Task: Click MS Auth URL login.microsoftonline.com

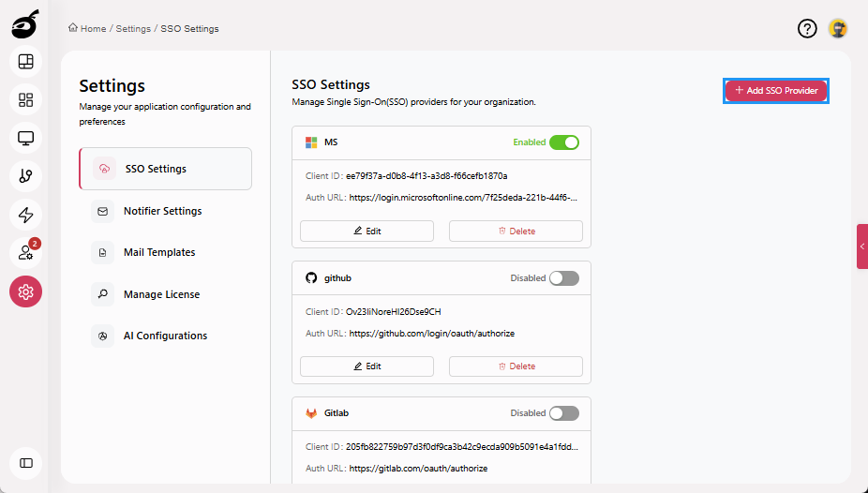Action: coord(463,198)
